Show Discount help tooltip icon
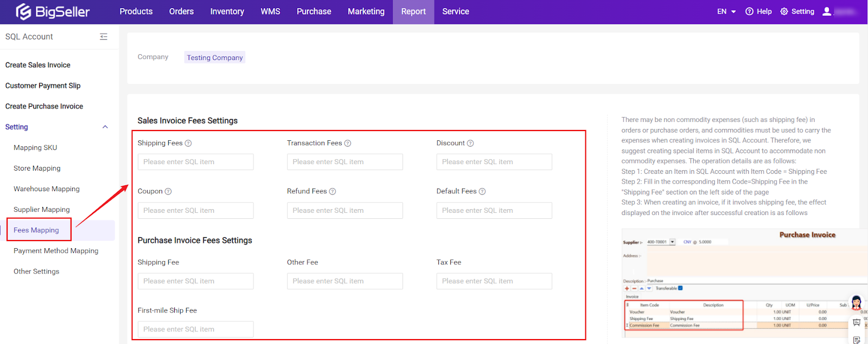 click(470, 144)
